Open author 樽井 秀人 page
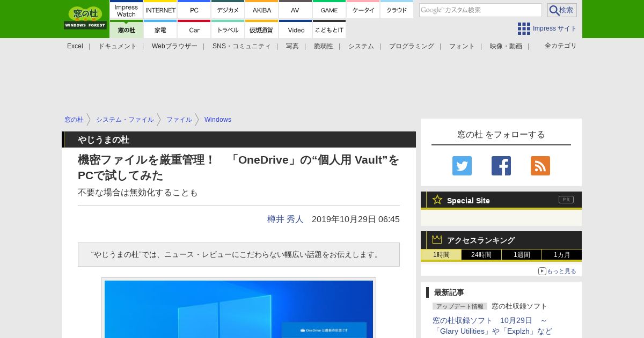Image resolution: width=644 pixels, height=338 pixels. pyautogui.click(x=286, y=219)
